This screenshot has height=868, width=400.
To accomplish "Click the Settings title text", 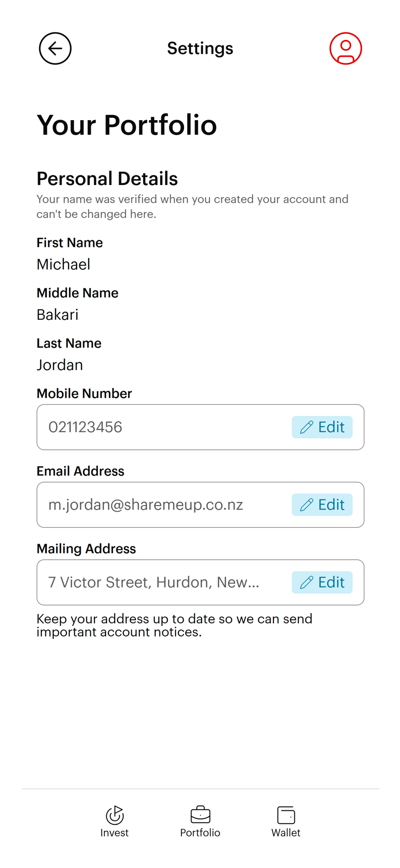I will tap(200, 48).
